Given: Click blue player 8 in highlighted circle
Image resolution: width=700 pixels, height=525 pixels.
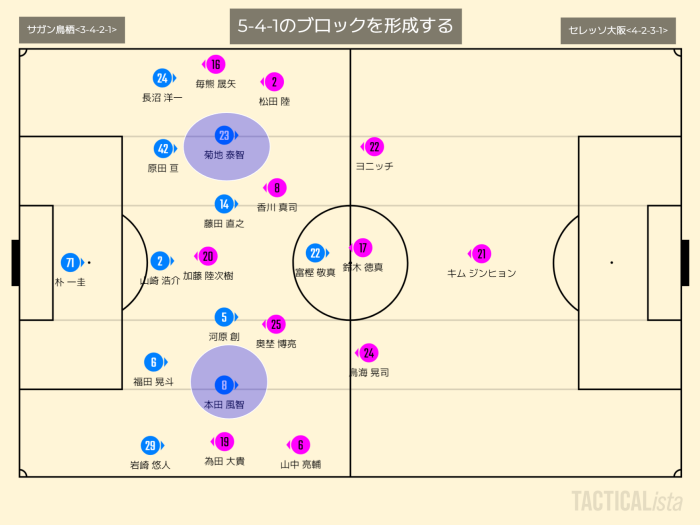Looking at the screenshot, I should point(224,384).
